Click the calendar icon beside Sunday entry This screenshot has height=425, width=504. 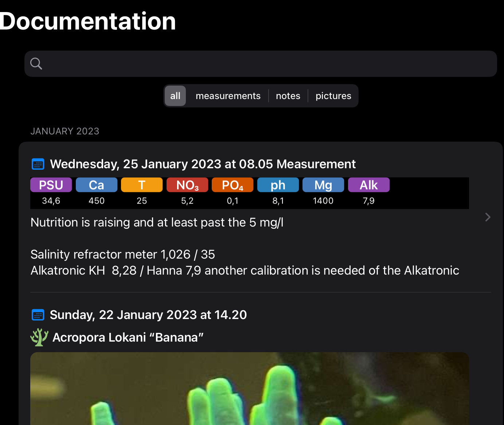click(38, 315)
